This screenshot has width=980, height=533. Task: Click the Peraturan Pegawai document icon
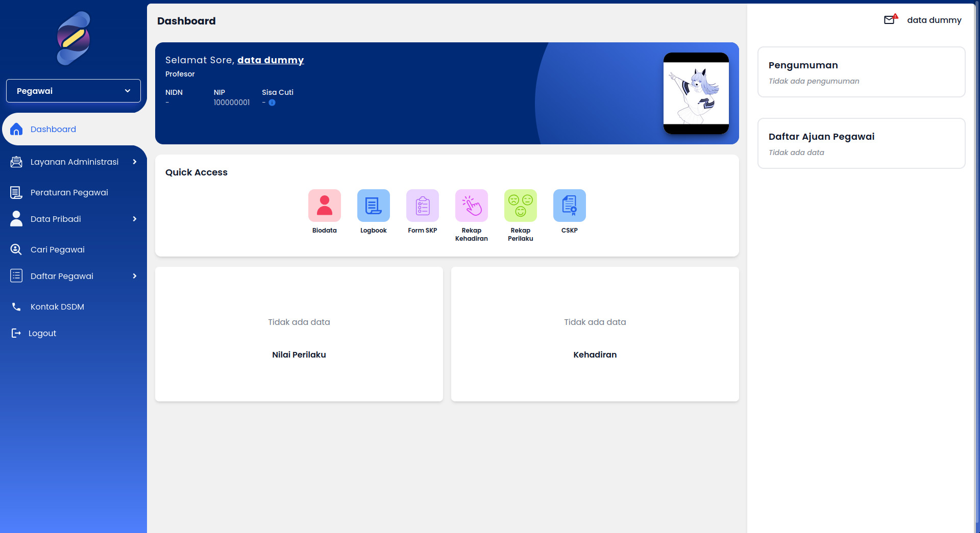click(x=16, y=192)
